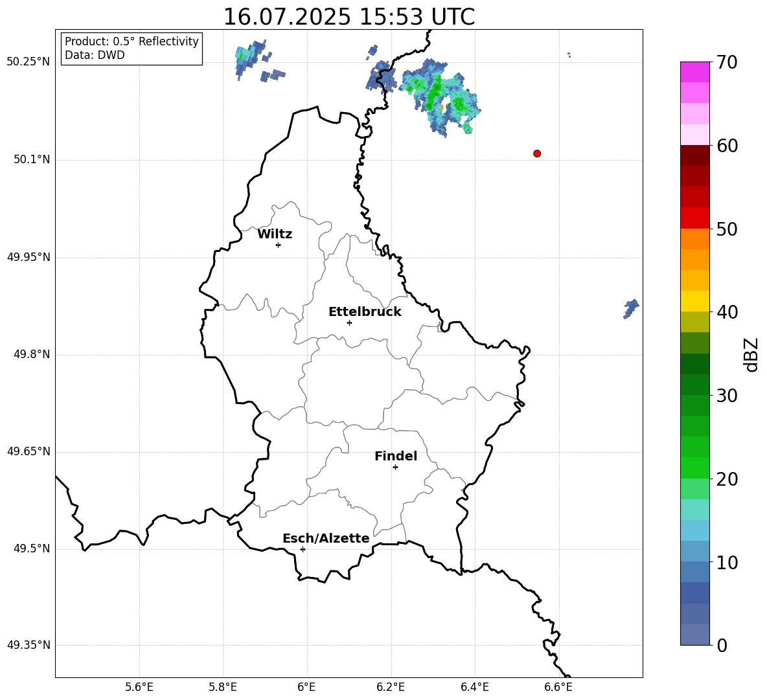Viewport: 767px width, 700px height.
Task: Click the 5.6°E longitude label
Action: [139, 687]
